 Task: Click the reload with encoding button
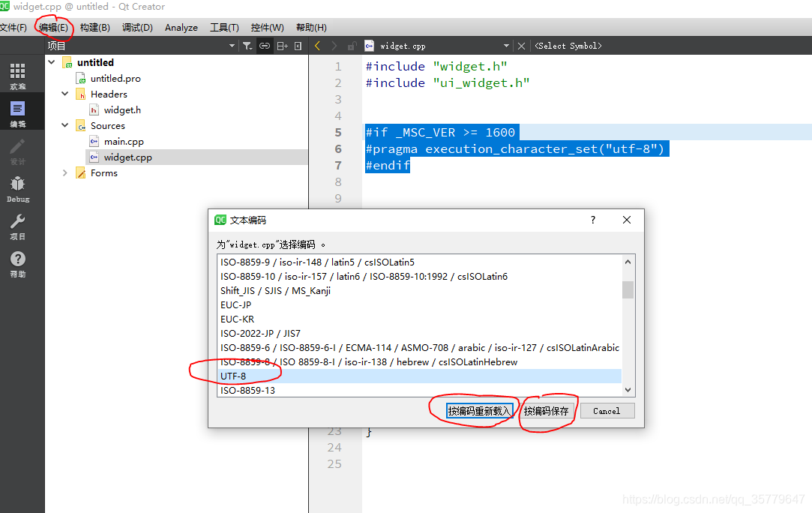tap(480, 411)
